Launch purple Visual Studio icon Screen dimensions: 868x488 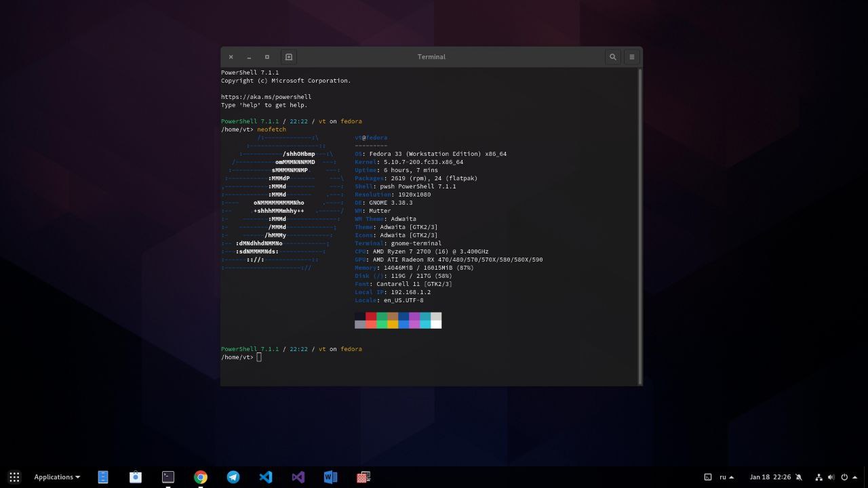(298, 477)
